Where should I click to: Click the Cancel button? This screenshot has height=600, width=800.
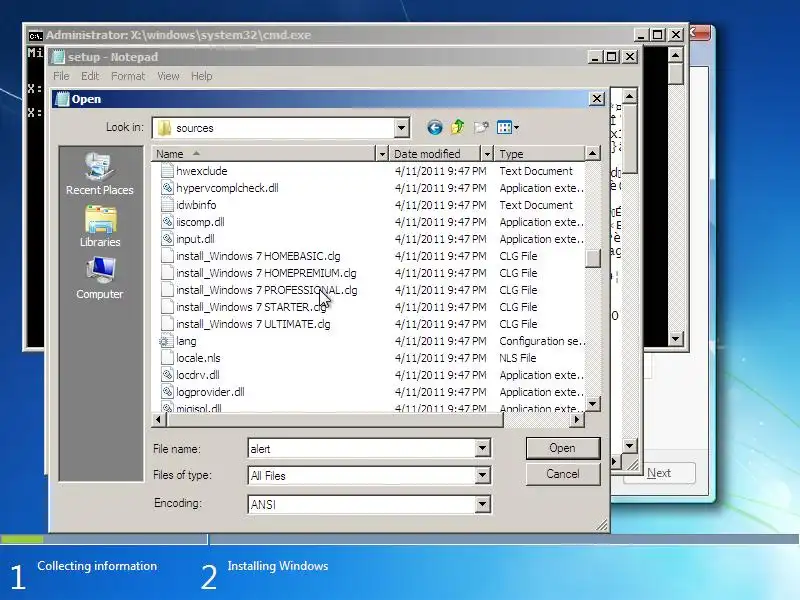tap(563, 474)
